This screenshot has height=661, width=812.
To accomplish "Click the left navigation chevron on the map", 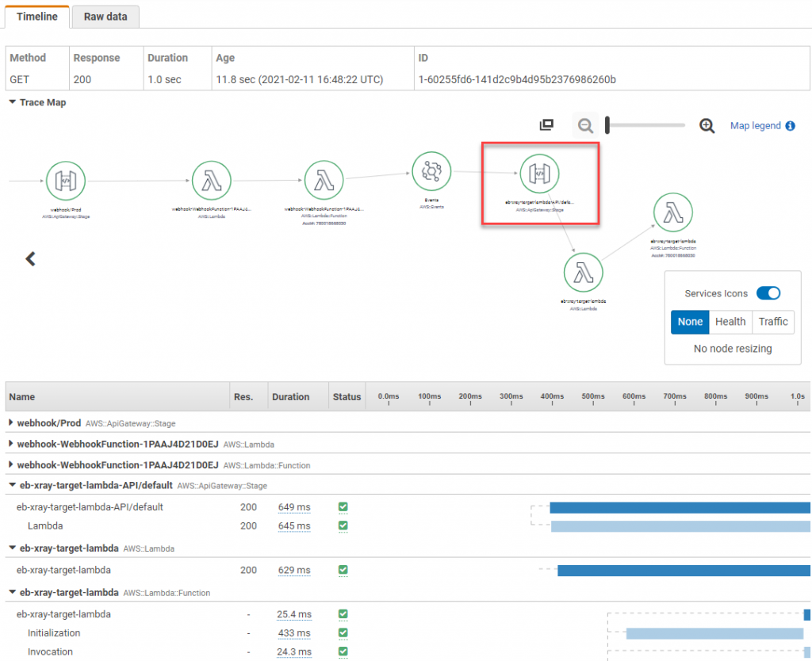I will 29,259.
